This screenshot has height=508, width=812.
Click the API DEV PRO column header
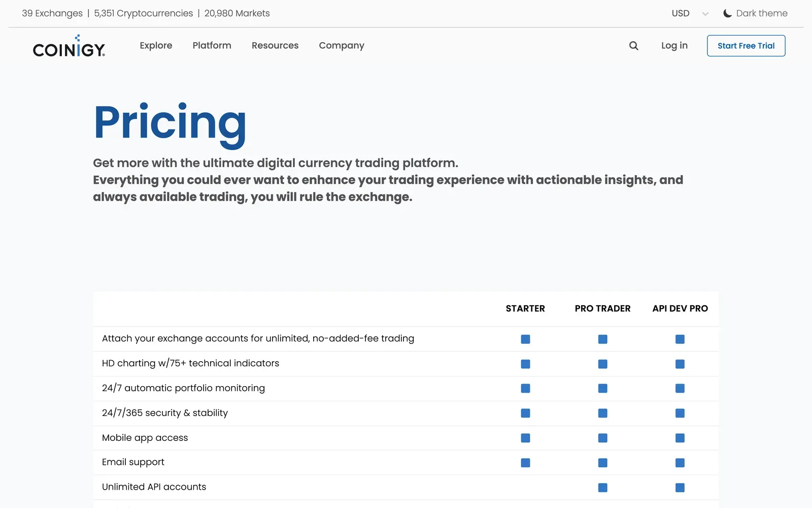pos(680,308)
